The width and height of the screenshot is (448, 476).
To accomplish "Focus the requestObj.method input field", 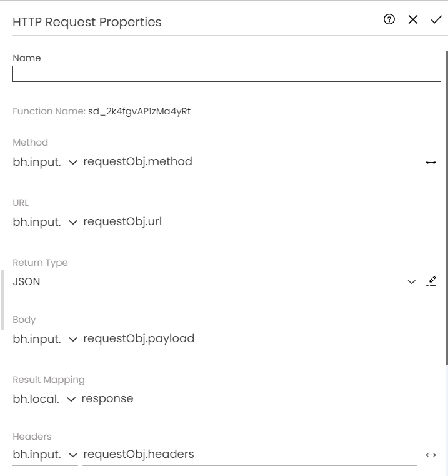I will pos(249,162).
